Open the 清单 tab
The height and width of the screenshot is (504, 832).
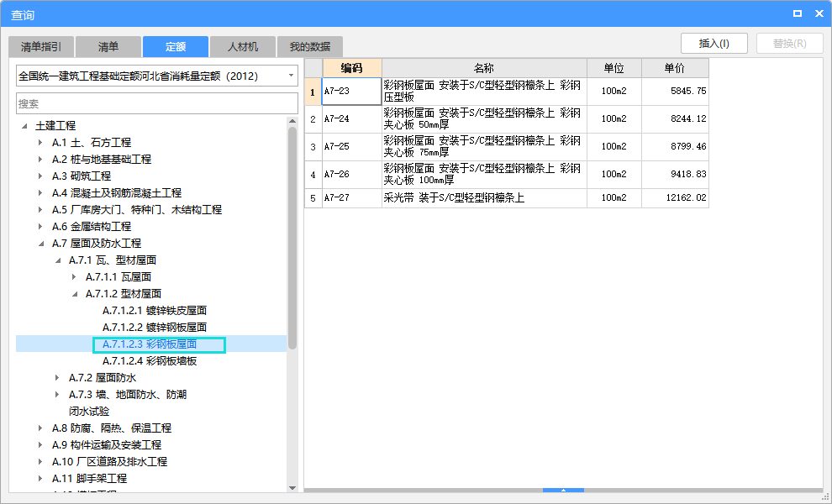[x=108, y=47]
